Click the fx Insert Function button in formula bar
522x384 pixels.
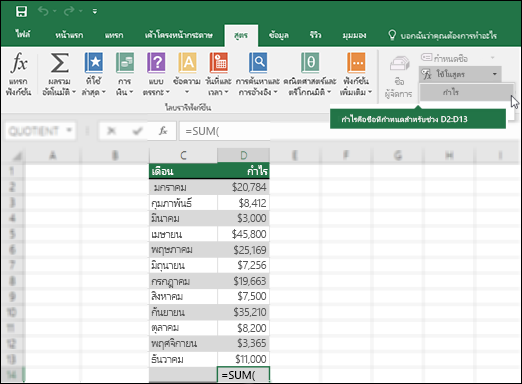coord(163,131)
